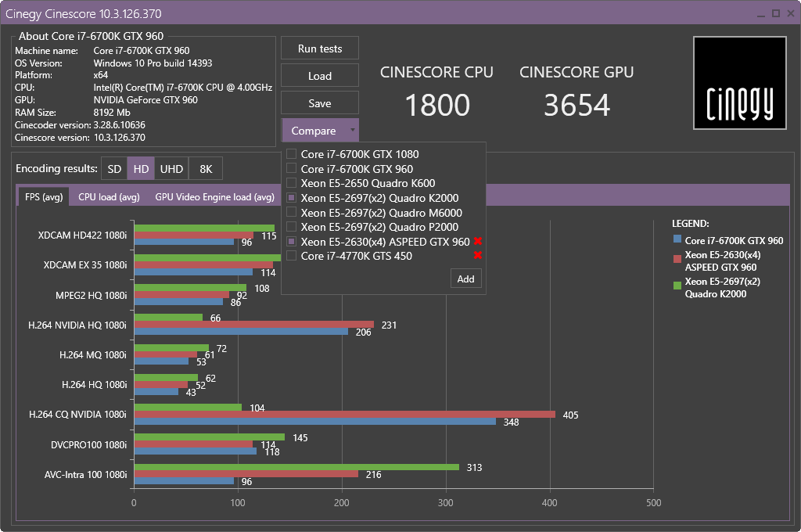Uncheck Xeon E5-2630(x4) ASPEED GTX 960

pos(291,241)
